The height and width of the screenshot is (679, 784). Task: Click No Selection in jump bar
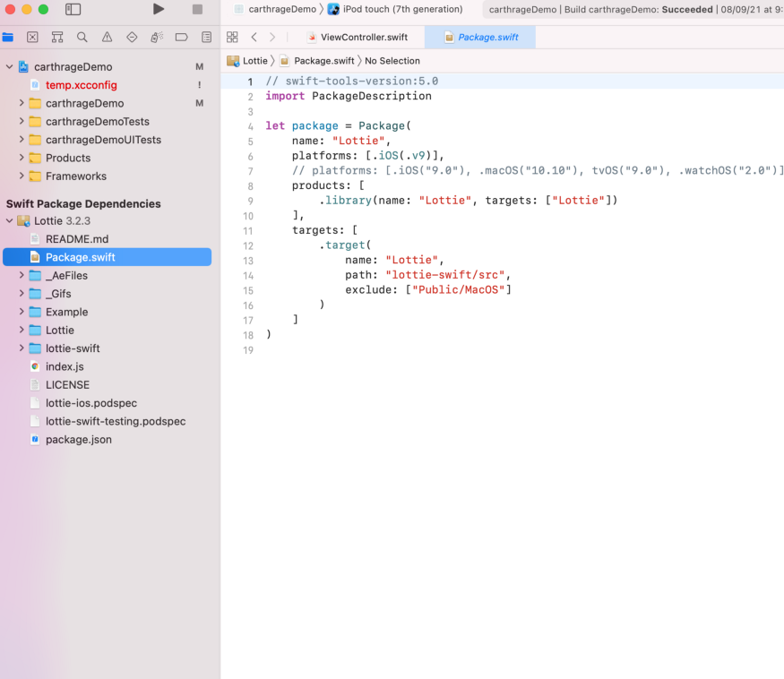(392, 61)
